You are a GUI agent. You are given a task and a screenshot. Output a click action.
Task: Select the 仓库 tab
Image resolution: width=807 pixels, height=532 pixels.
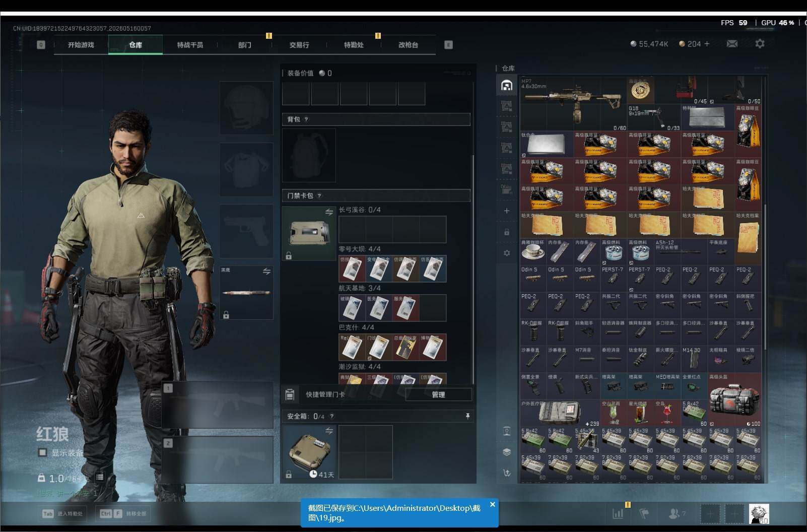[x=136, y=45]
